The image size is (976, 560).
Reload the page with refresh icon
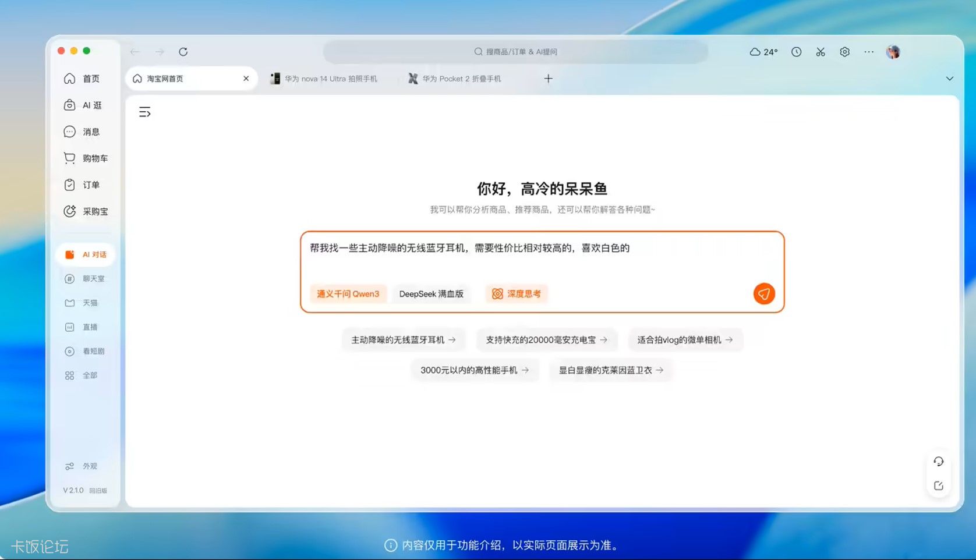point(183,52)
